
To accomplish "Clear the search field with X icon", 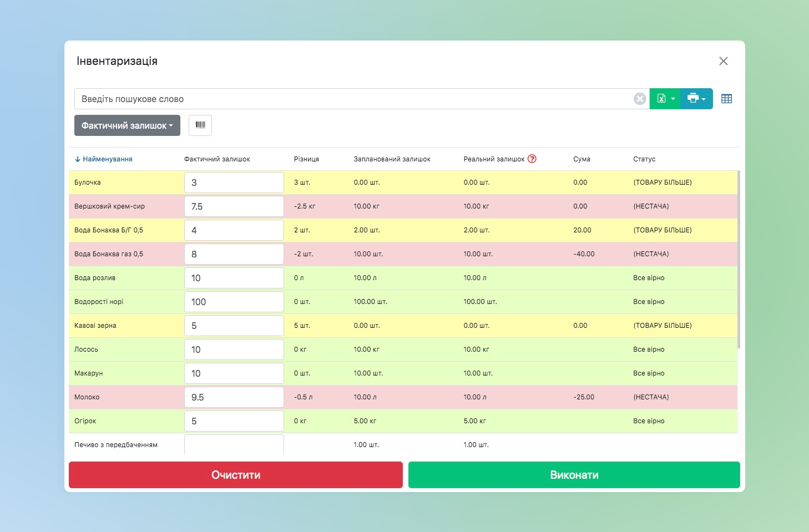I will (640, 99).
